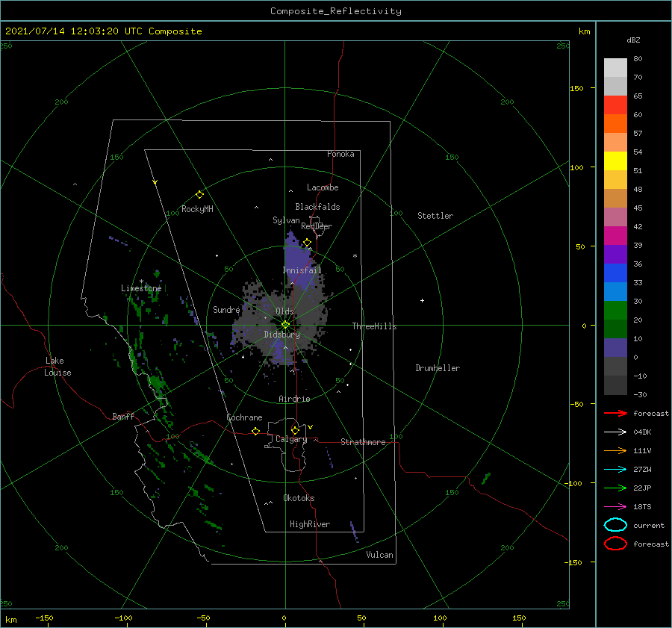
Task: Click the cyan current oval icon
Action: [615, 525]
